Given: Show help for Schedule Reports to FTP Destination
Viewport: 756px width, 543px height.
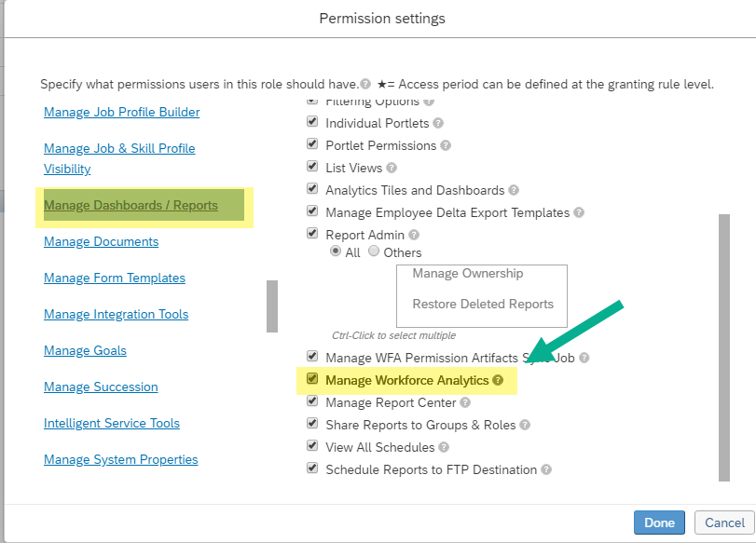Looking at the screenshot, I should tap(545, 469).
